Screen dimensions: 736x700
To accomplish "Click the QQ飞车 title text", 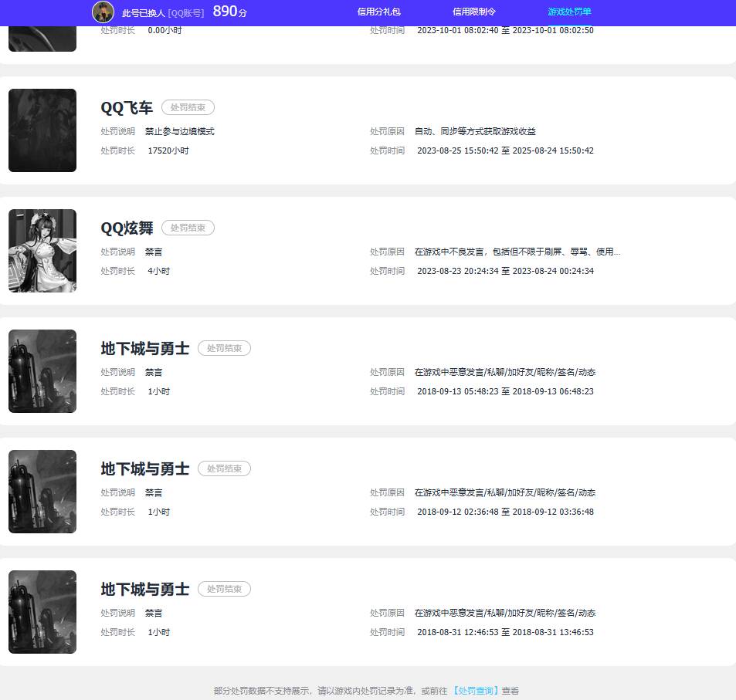I will [127, 108].
